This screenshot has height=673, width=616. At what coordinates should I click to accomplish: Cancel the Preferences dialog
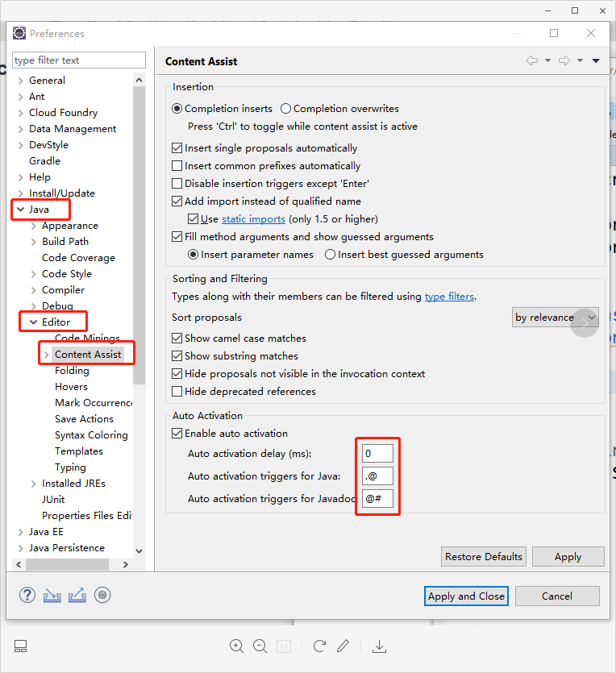coord(557,596)
